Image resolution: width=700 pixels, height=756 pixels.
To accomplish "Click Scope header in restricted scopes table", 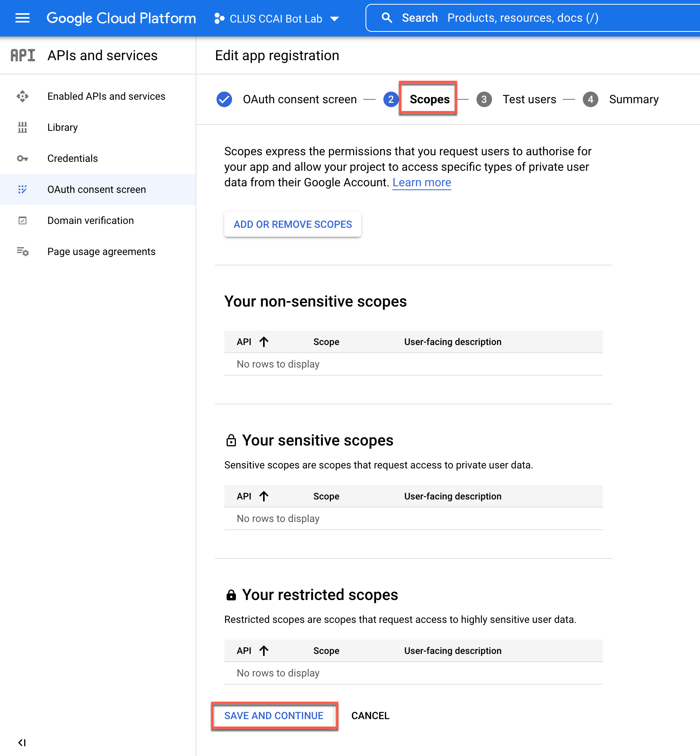I will (326, 651).
